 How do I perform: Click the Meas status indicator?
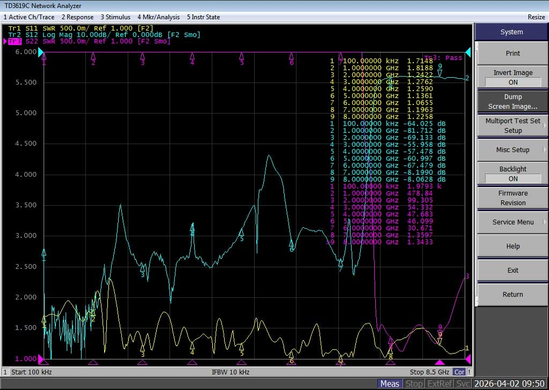[389, 384]
